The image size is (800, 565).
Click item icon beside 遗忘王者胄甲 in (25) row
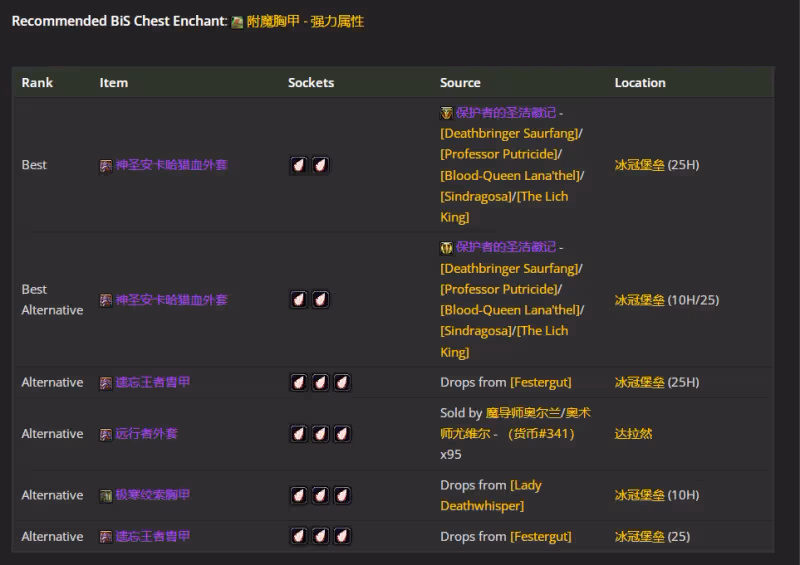106,537
